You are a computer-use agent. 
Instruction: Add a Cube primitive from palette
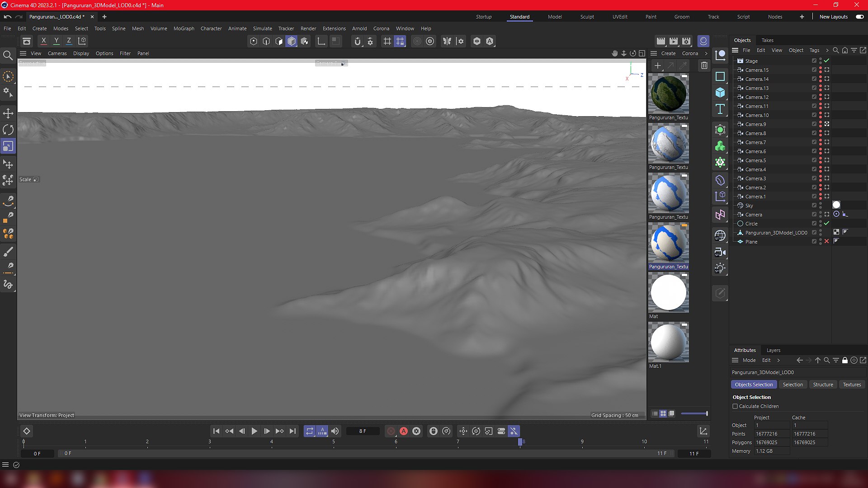pos(720,93)
